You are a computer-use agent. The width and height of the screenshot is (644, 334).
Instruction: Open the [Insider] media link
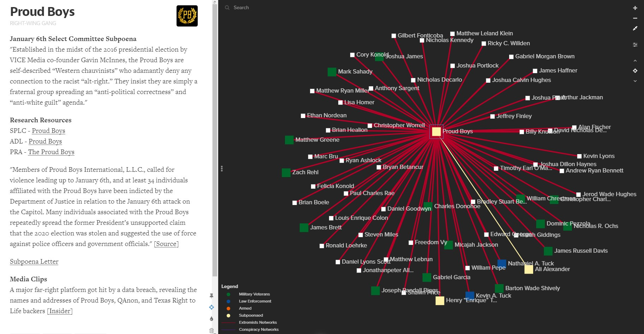click(60, 311)
